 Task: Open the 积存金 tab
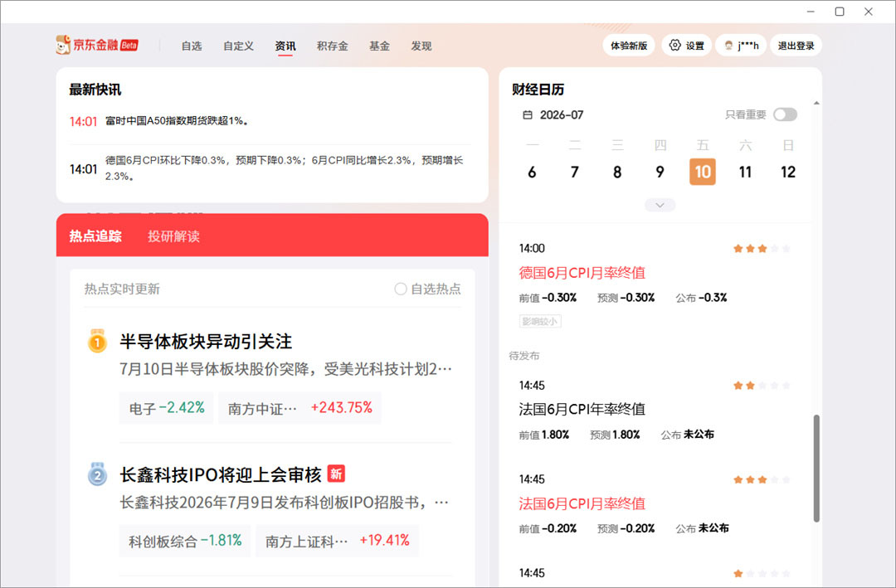pos(333,46)
